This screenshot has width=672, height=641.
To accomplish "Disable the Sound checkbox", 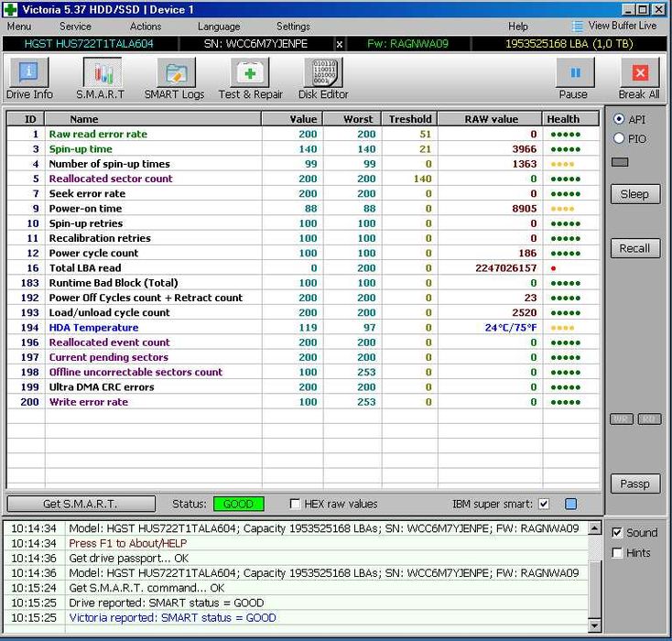I will 617,533.
